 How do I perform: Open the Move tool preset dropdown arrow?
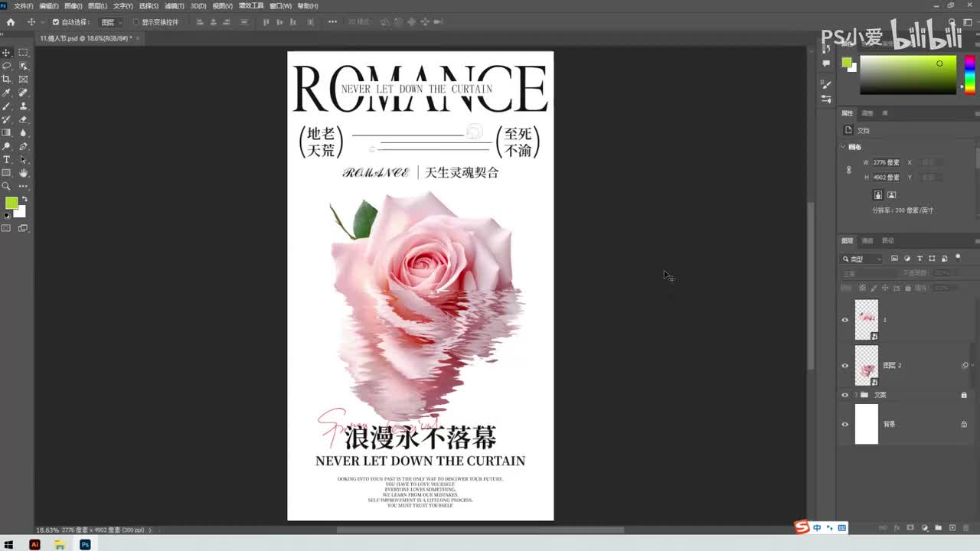[x=42, y=22]
